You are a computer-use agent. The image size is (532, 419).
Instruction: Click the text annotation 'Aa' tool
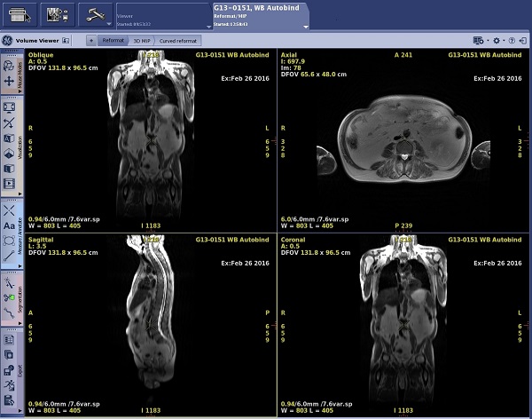tap(10, 227)
